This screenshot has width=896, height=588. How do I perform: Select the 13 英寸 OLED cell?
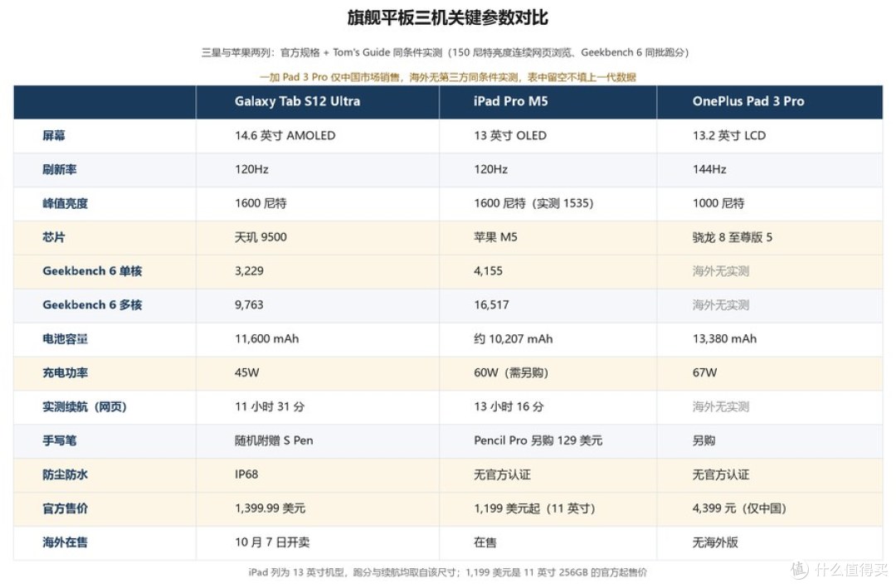point(510,135)
